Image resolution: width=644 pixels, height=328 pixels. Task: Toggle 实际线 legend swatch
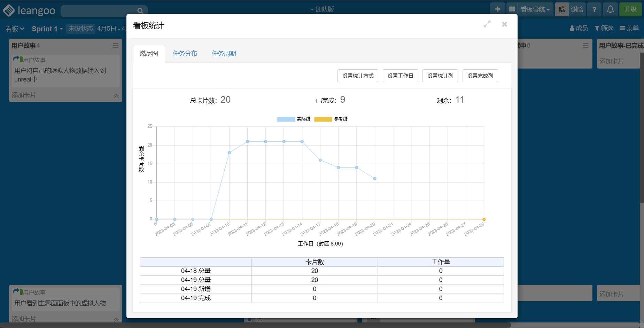coord(286,119)
